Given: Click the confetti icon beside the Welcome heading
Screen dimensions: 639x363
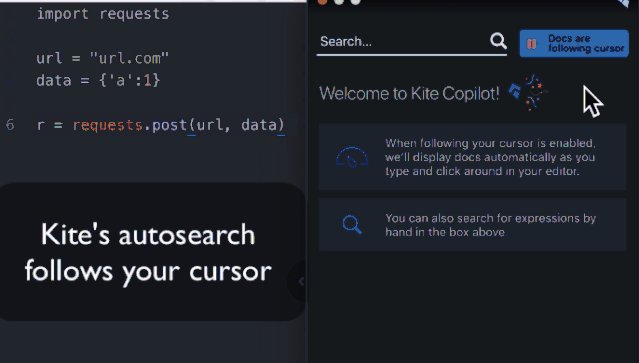Looking at the screenshot, I should tap(529, 92).
